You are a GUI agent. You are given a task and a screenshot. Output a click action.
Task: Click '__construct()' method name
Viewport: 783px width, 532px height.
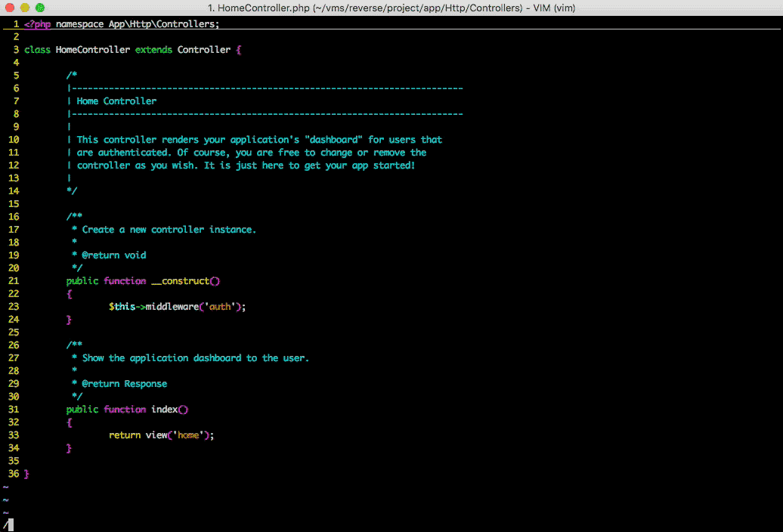(186, 281)
